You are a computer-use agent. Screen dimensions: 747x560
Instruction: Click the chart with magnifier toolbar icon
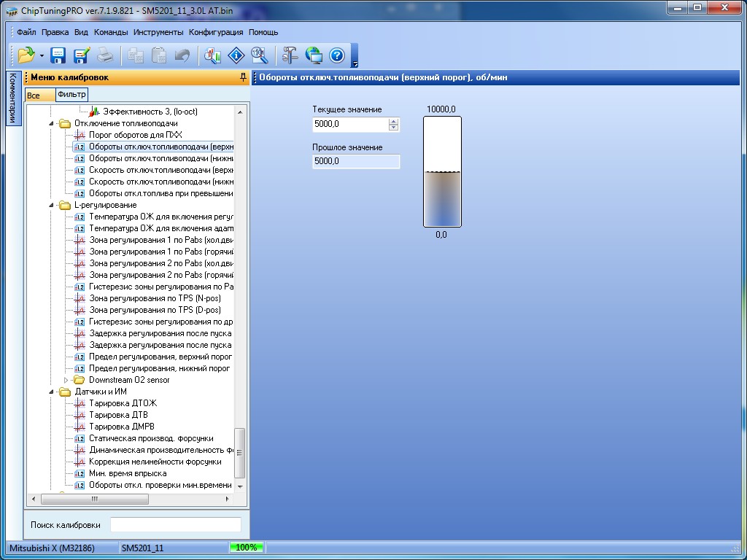213,55
